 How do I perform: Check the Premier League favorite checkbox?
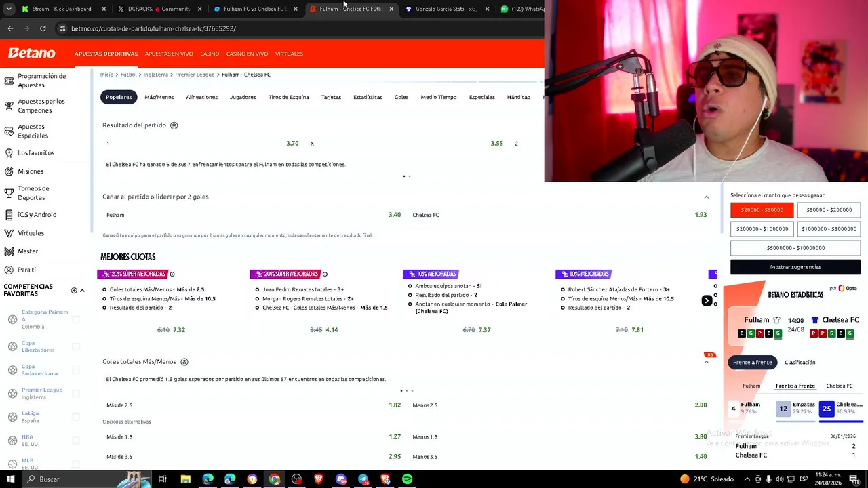click(76, 393)
